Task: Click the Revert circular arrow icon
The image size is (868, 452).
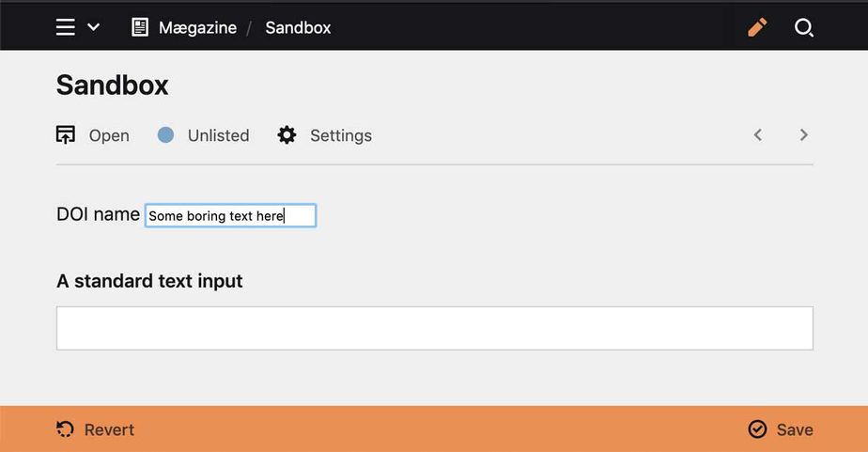Action: click(66, 429)
